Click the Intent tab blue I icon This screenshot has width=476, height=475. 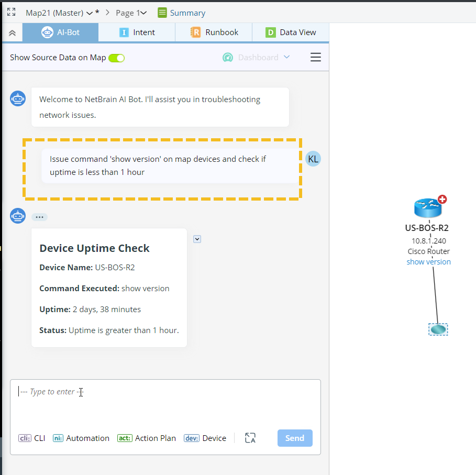[124, 32]
